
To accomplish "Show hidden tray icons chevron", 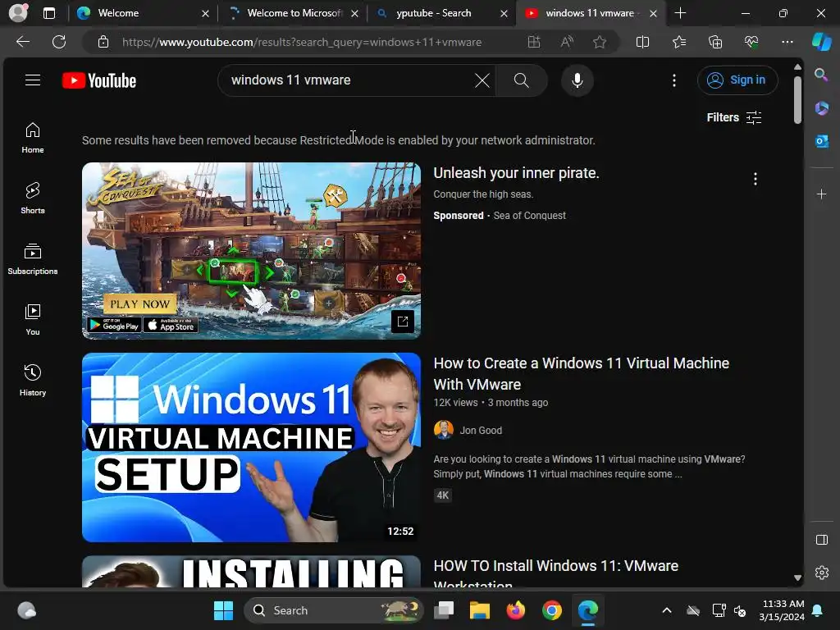I will 666,610.
